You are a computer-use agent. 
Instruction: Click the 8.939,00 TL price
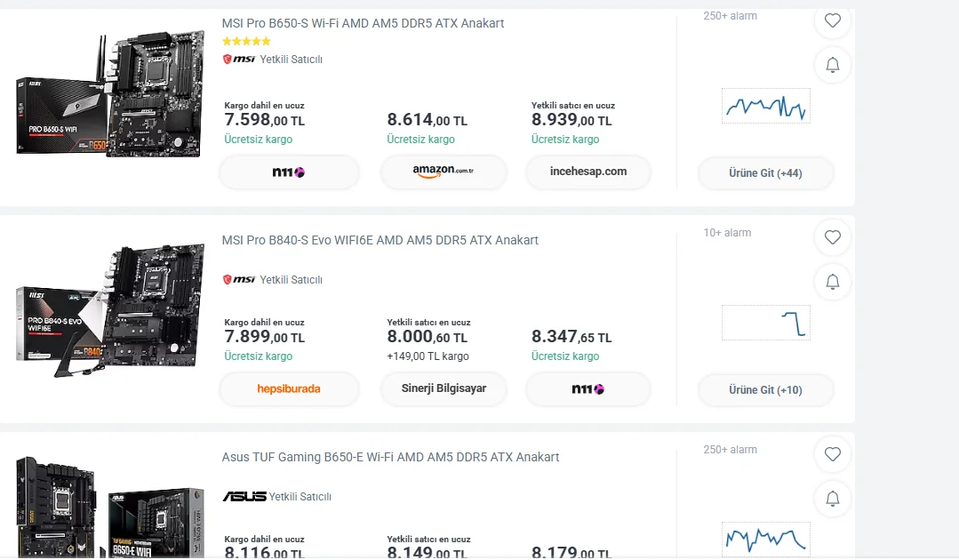tap(571, 120)
